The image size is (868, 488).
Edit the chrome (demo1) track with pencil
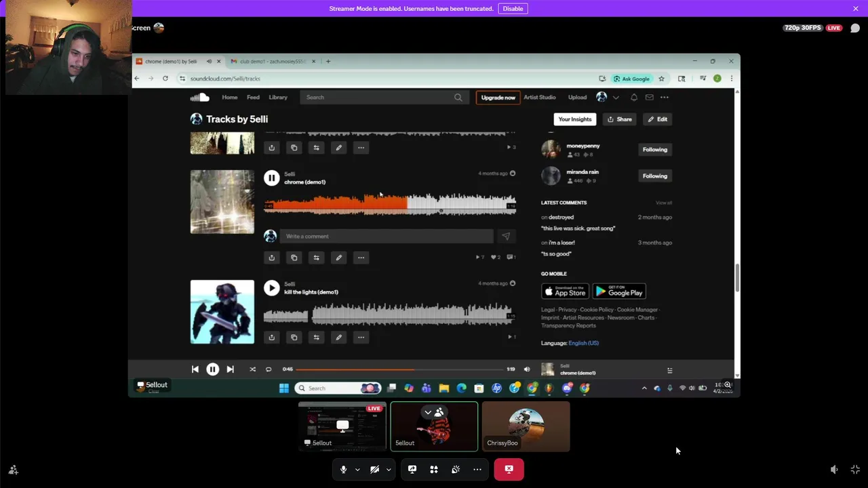pos(338,258)
